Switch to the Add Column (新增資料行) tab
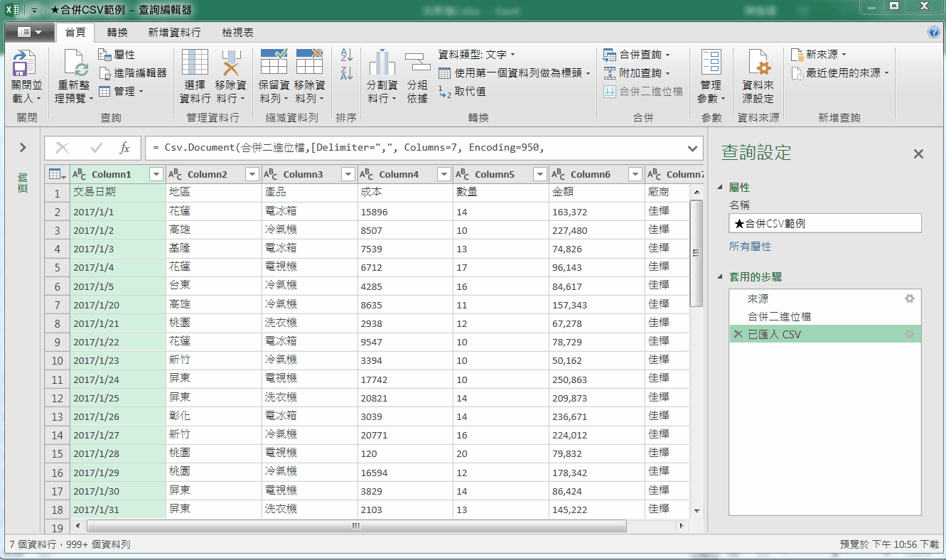Image resolution: width=946 pixels, height=560 pixels. pos(174,33)
